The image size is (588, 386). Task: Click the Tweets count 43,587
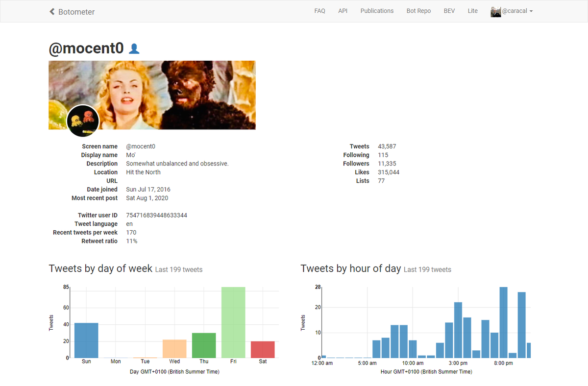[387, 146]
